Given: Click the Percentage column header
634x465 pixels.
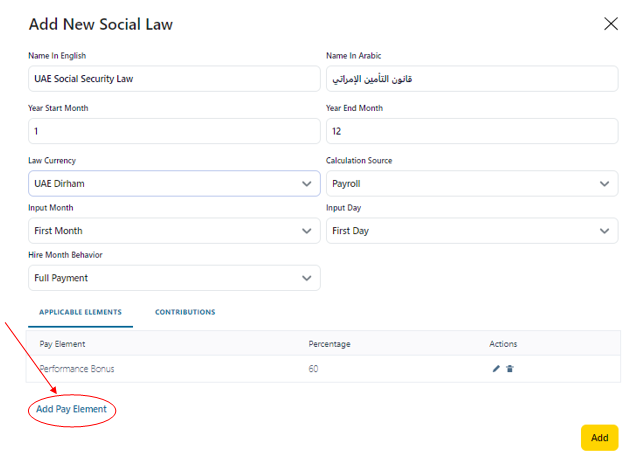Looking at the screenshot, I should [329, 344].
